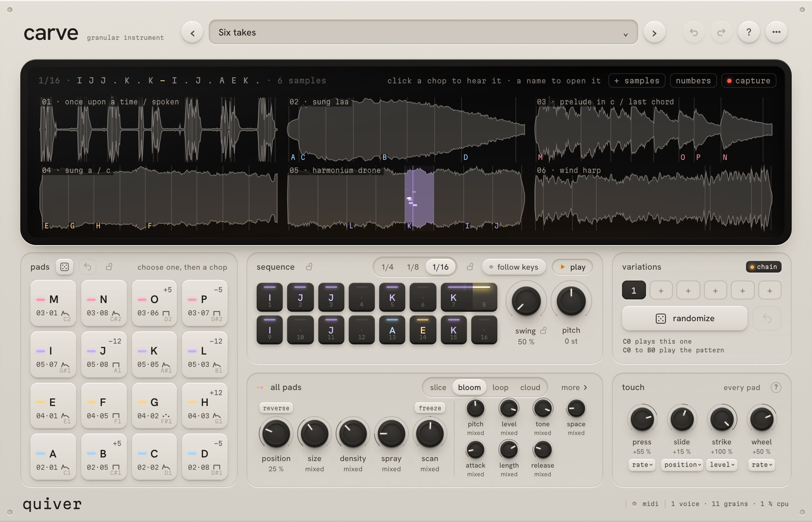Undo the pads change arrow
Screen dimensions: 812x522
pos(87,267)
